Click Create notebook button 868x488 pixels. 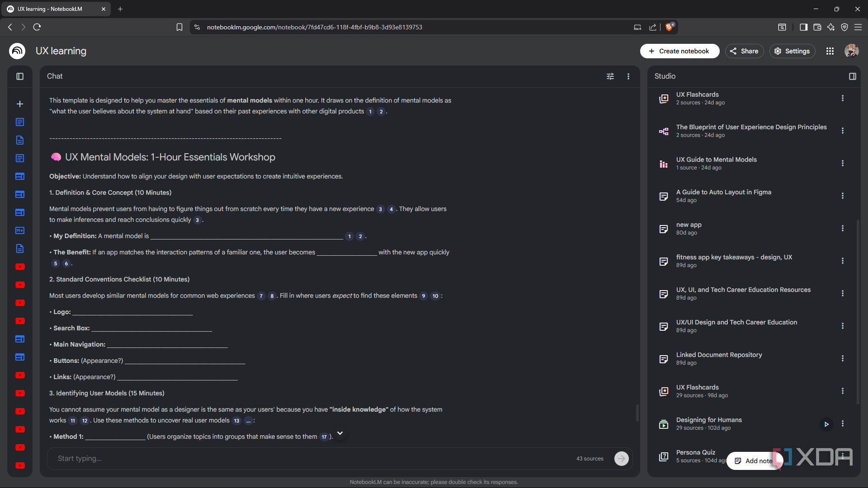[x=679, y=51]
